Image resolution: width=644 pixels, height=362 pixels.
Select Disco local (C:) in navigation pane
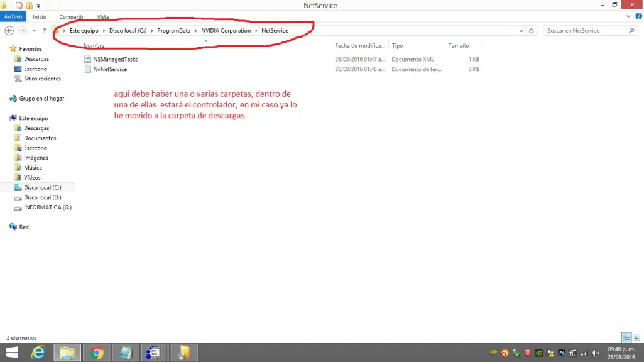(x=42, y=187)
